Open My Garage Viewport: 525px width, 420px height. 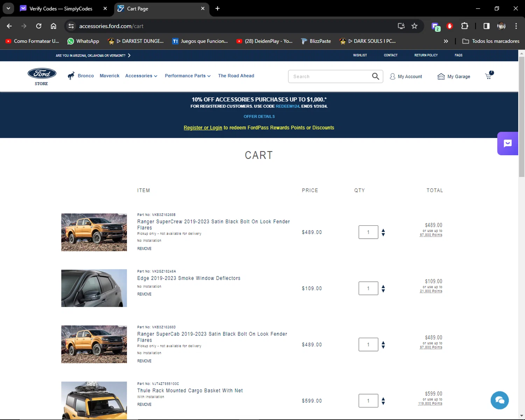tap(454, 76)
